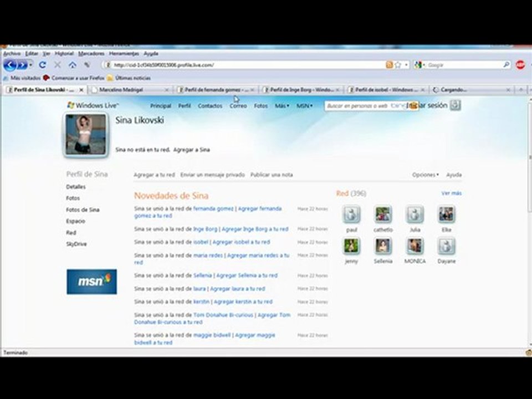This screenshot has height=399, width=532.
Task: Open the Marcadores menu
Action: click(91, 54)
